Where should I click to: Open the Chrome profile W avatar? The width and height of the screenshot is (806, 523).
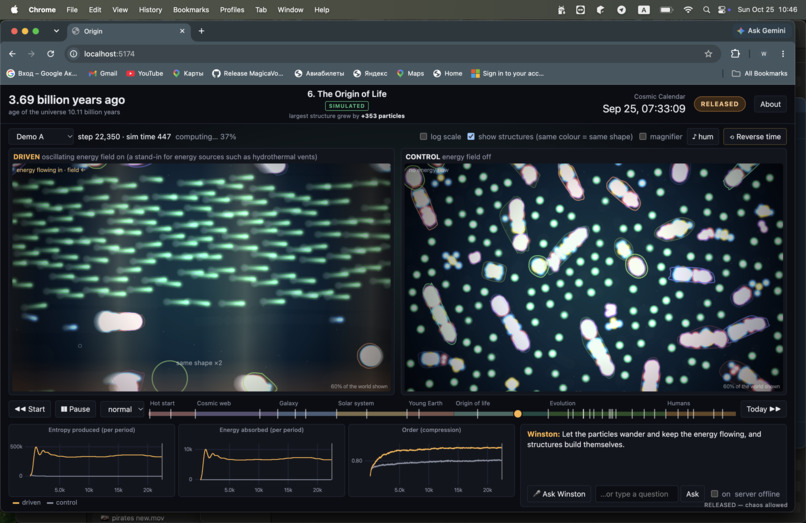click(x=763, y=53)
